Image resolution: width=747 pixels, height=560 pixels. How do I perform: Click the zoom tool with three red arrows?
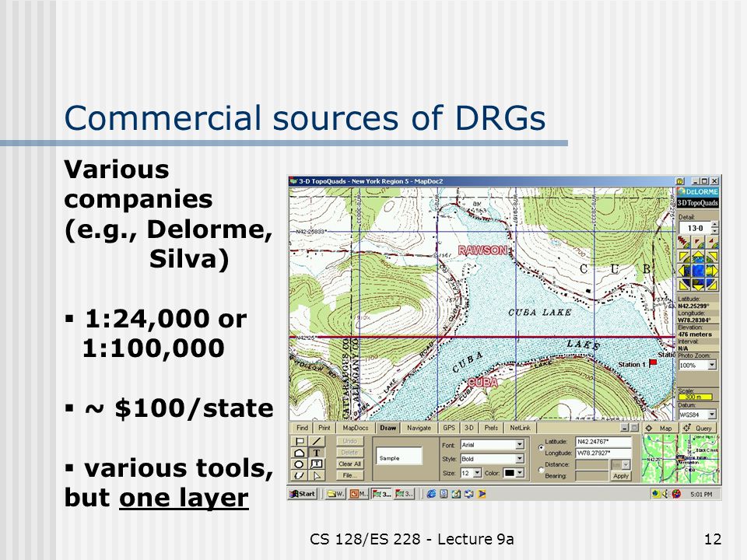click(684, 243)
